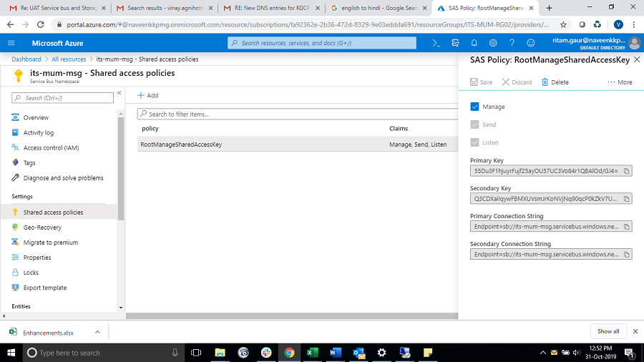Open Slack from the taskbar
Screen dimensions: 644x362
click(x=266, y=353)
